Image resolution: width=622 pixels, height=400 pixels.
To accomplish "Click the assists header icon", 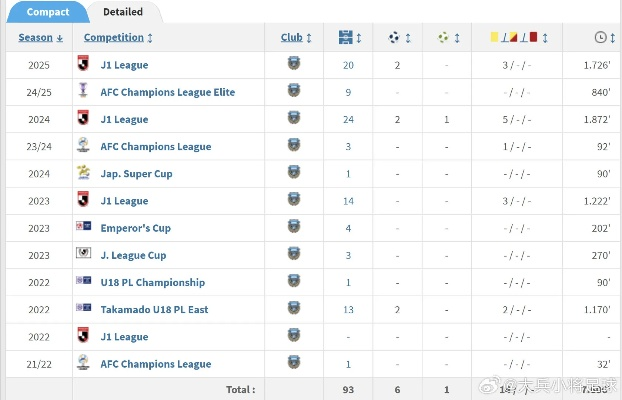I will 444,38.
